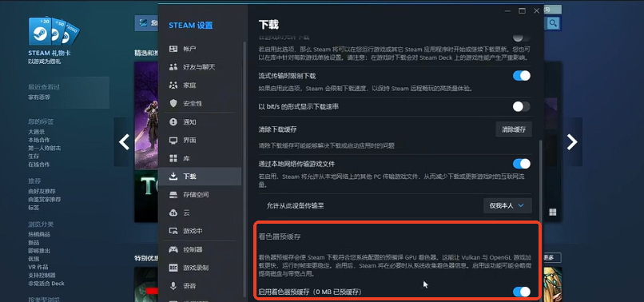Image resolution: width=644 pixels, height=302 pixels.
Task: Close the Steam settings window
Action: click(x=536, y=11)
